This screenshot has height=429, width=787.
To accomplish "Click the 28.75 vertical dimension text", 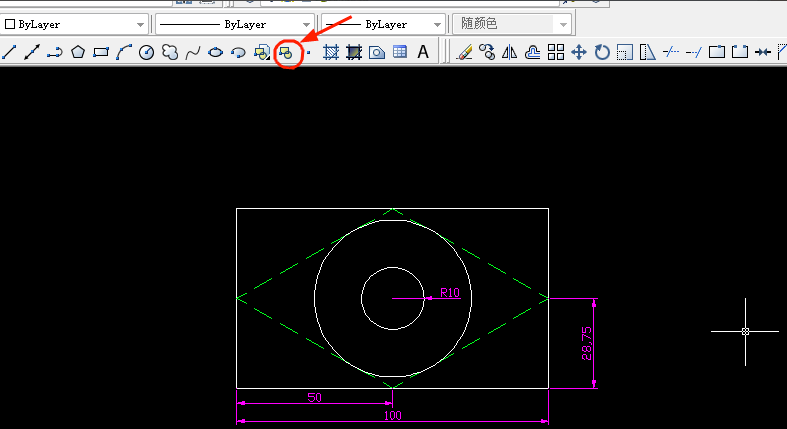I will click(x=587, y=343).
